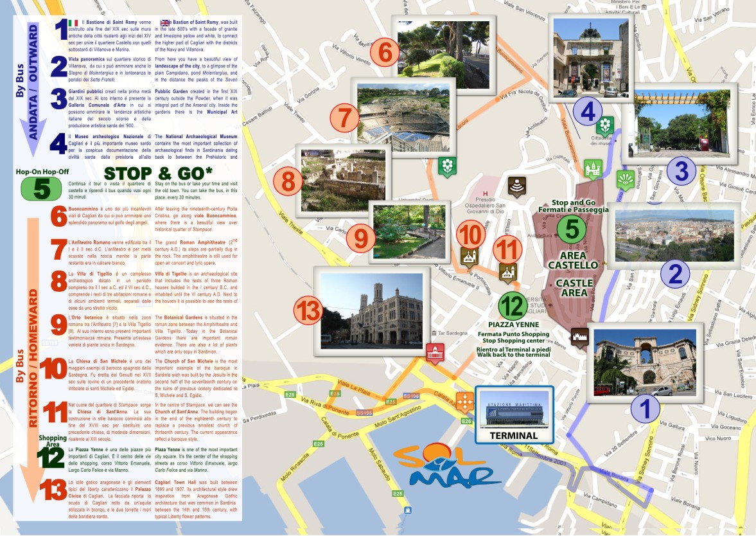
Task: Click the orange number 9 map marker
Action: click(360, 238)
